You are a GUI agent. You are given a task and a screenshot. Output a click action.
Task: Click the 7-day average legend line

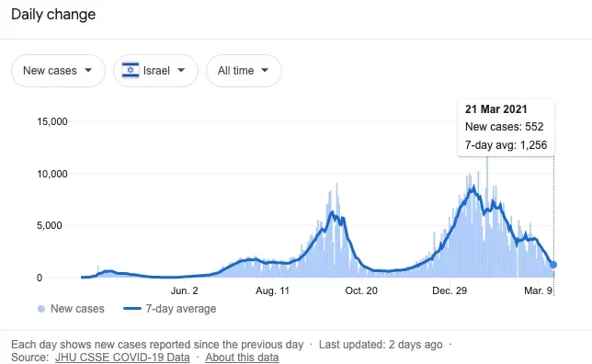[132, 309]
